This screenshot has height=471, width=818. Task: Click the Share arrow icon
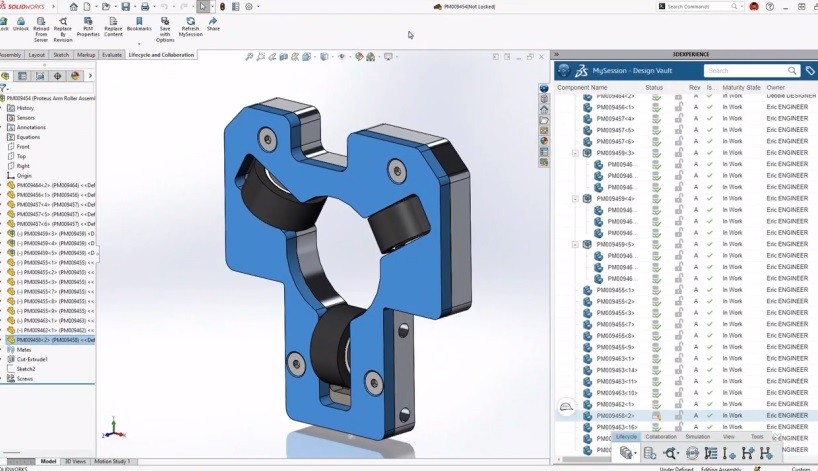click(x=213, y=21)
